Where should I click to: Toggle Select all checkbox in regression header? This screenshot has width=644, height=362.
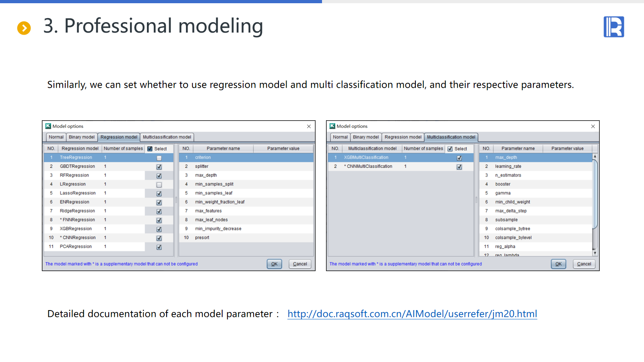click(x=150, y=149)
